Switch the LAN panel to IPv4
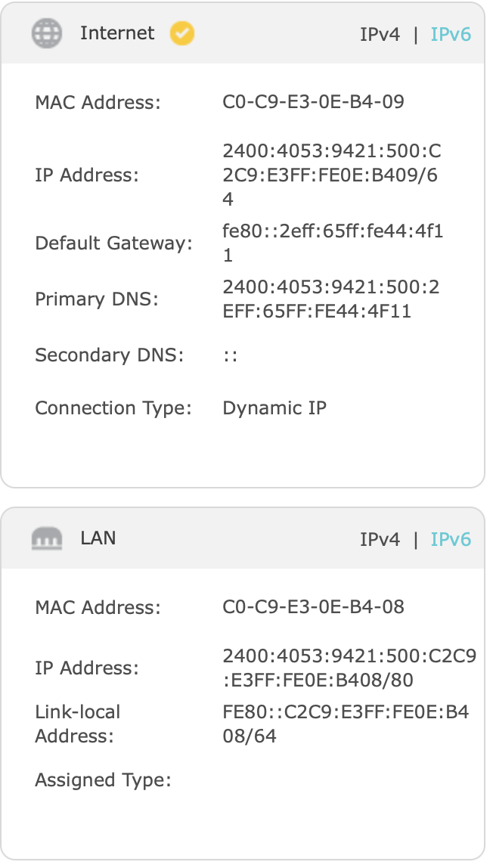 (380, 540)
